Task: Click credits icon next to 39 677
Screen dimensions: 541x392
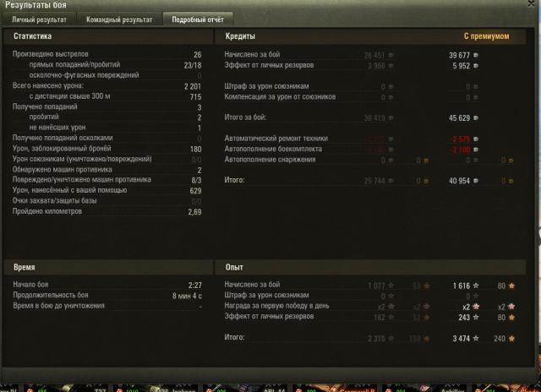Action: pyautogui.click(x=476, y=55)
